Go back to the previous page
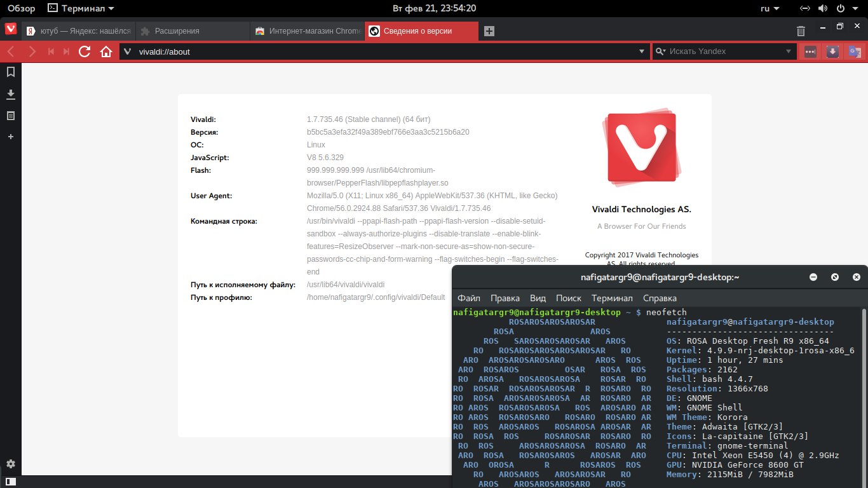 11,51
